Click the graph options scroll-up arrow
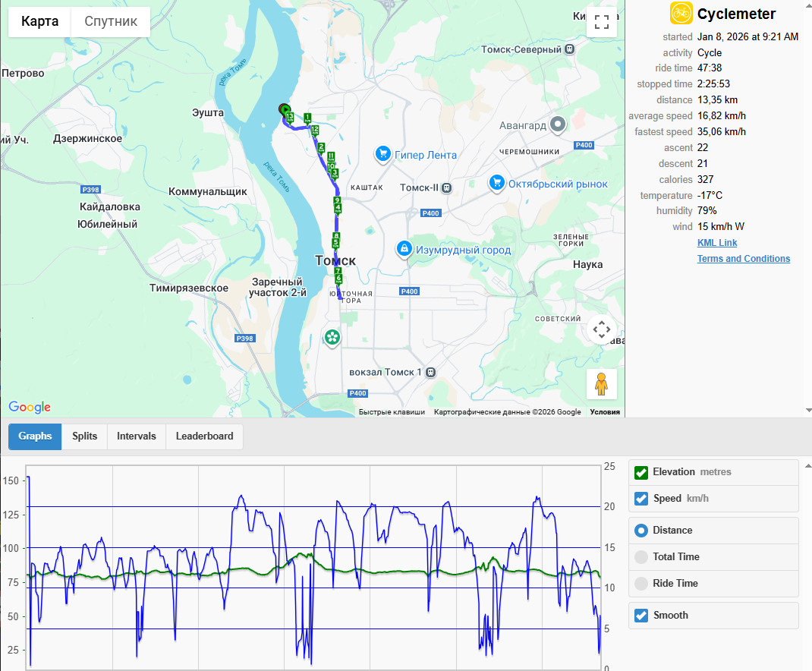 (x=808, y=466)
